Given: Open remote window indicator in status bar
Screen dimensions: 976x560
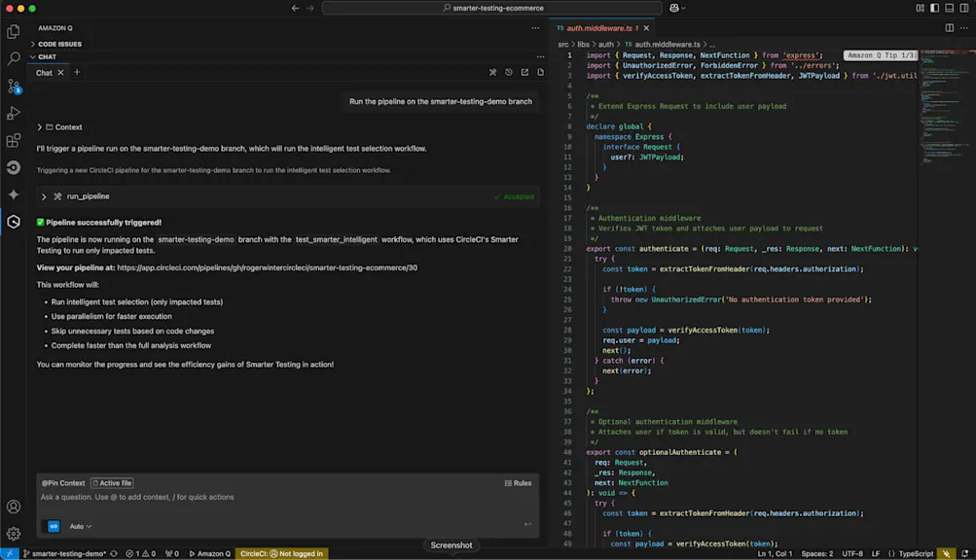Looking at the screenshot, I should (10, 554).
